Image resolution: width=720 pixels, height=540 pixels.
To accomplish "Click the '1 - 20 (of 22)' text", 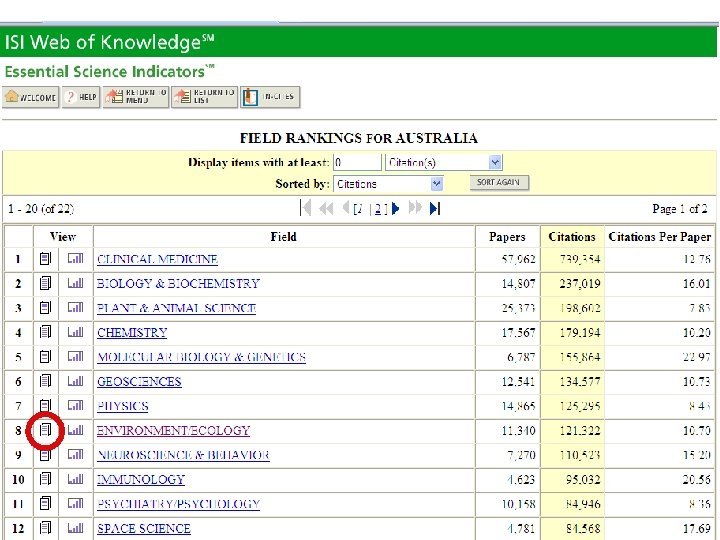I will pyautogui.click(x=41, y=209).
